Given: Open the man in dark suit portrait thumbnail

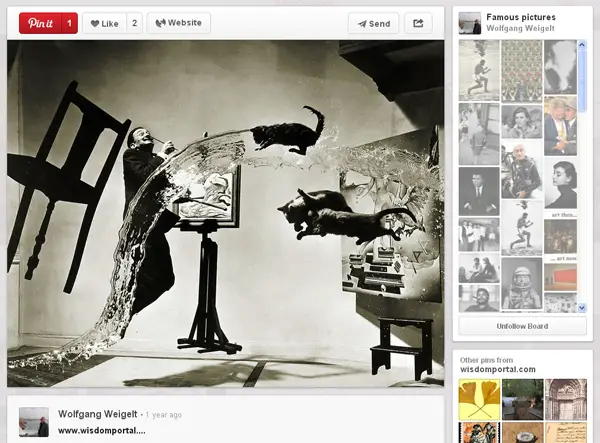Looking at the screenshot, I should point(479,191).
